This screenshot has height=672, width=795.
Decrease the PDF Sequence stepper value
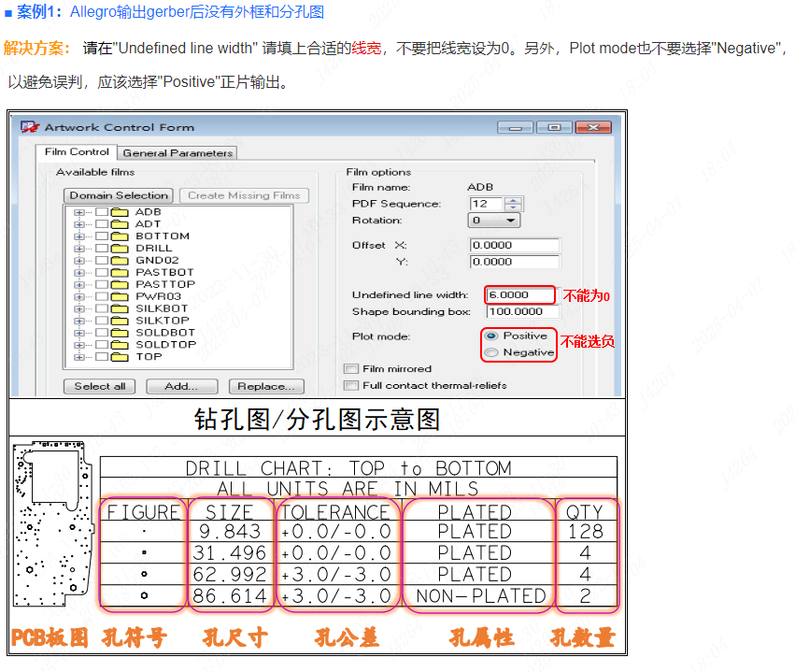[514, 207]
